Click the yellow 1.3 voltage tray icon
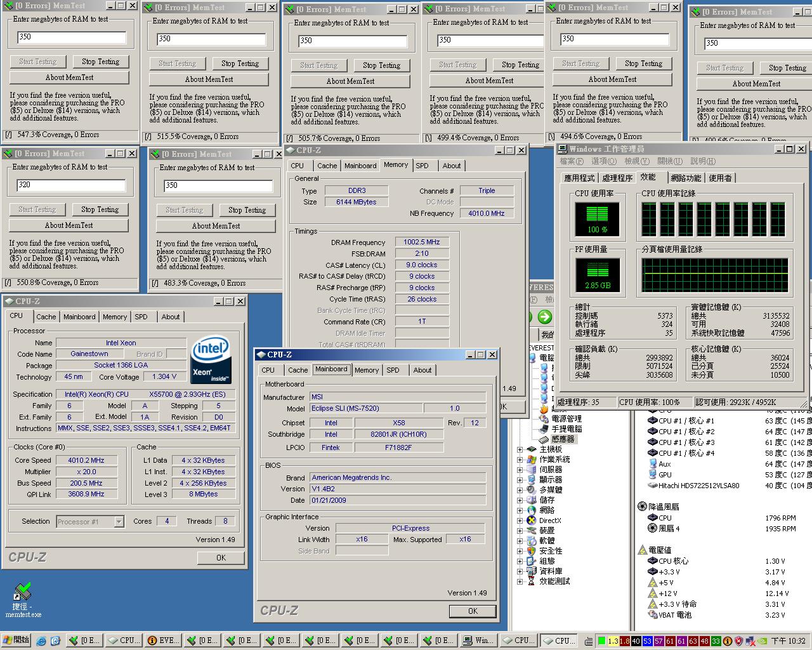The image size is (812, 650). [613, 641]
